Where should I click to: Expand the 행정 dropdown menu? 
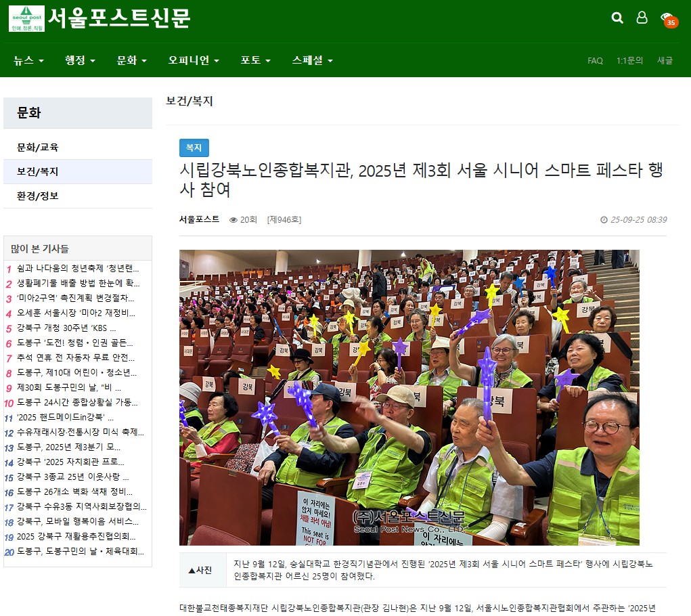pyautogui.click(x=80, y=60)
